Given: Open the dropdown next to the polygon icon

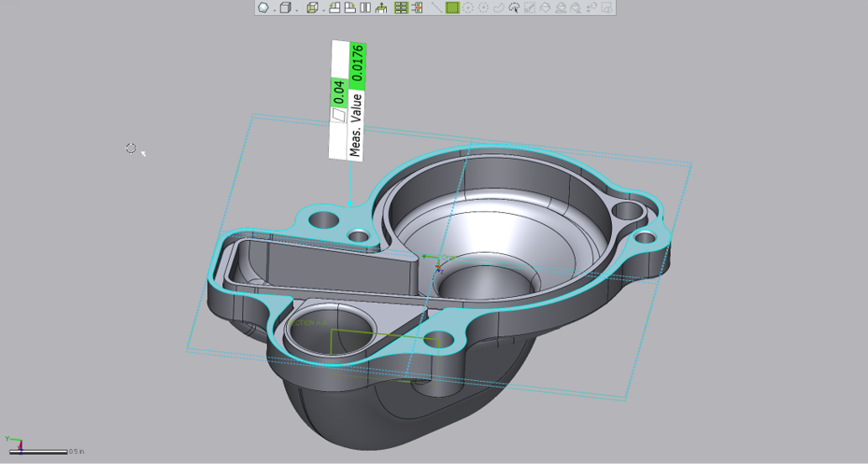Looking at the screenshot, I should pos(275,10).
